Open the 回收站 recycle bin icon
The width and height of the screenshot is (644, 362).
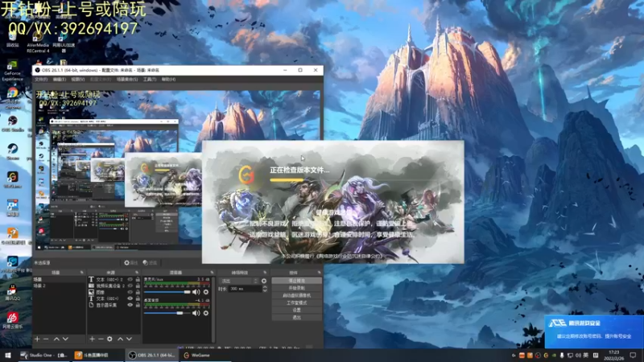[x=13, y=40]
